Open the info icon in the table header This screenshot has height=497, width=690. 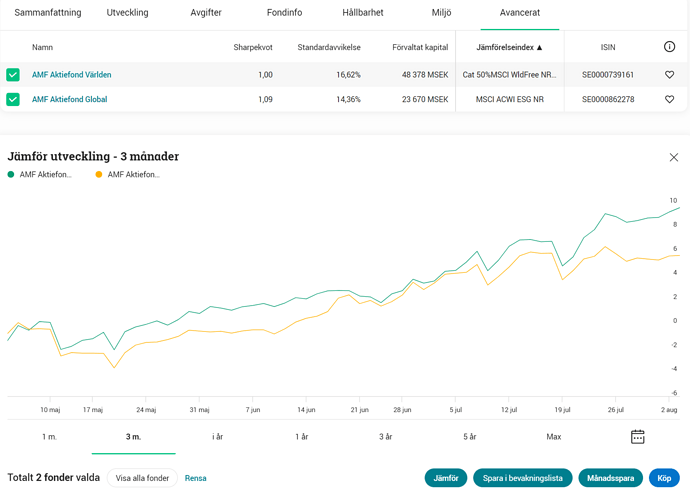[x=669, y=47]
